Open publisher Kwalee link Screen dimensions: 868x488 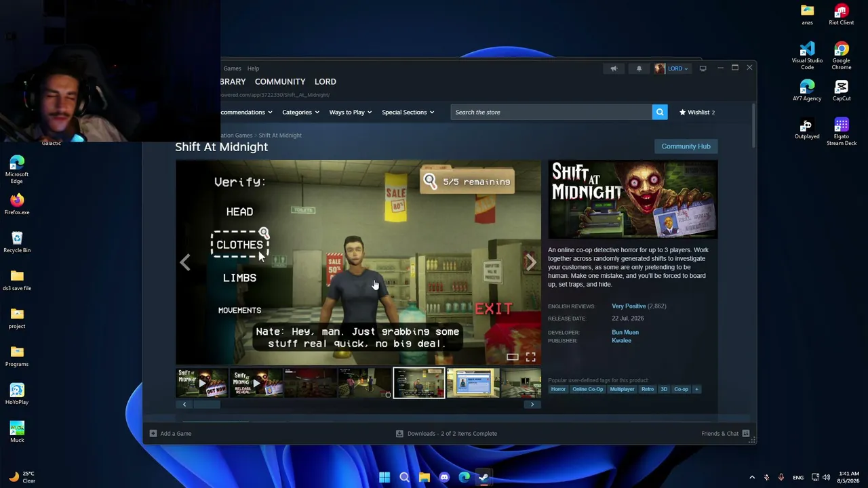pyautogui.click(x=621, y=340)
